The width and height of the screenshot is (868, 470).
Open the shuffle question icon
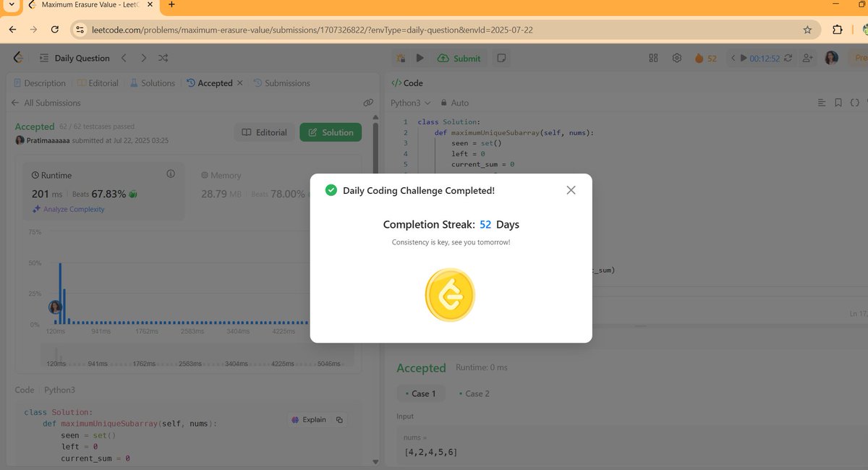coord(163,58)
